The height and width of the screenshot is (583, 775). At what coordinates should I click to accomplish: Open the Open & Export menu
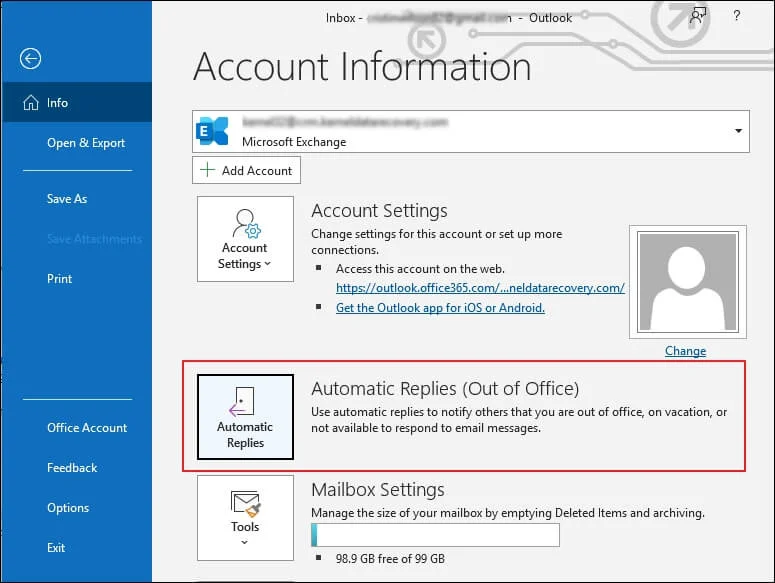[86, 143]
